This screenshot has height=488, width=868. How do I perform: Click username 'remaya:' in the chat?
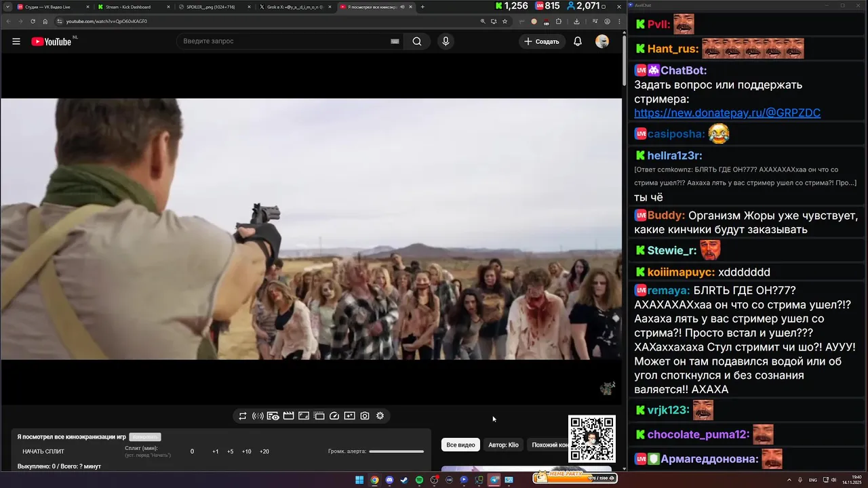pos(669,290)
